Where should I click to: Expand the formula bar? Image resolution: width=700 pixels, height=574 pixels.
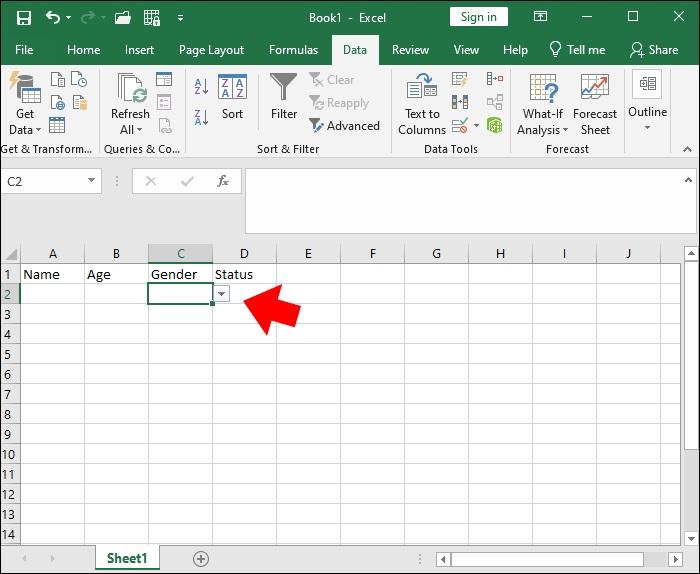pos(688,180)
